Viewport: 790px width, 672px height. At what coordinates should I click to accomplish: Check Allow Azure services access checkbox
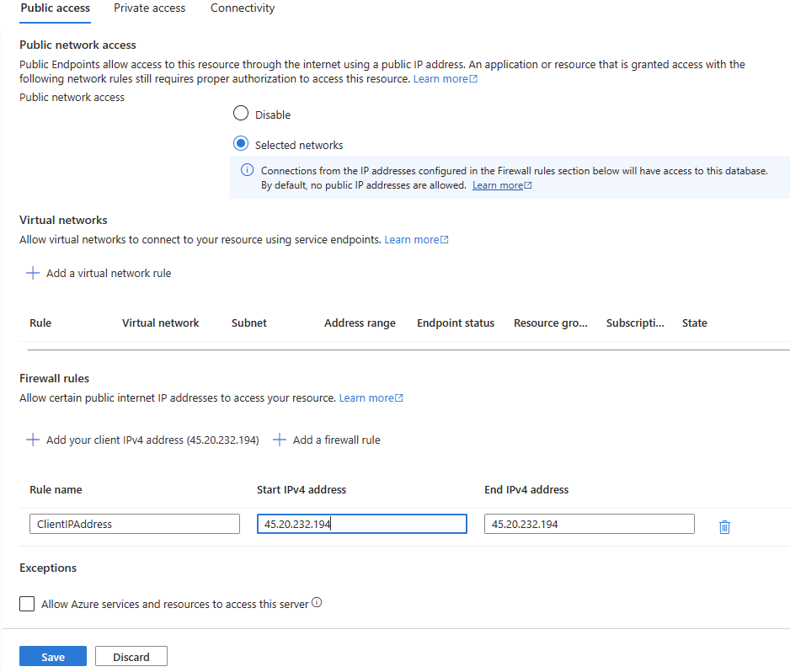click(27, 604)
